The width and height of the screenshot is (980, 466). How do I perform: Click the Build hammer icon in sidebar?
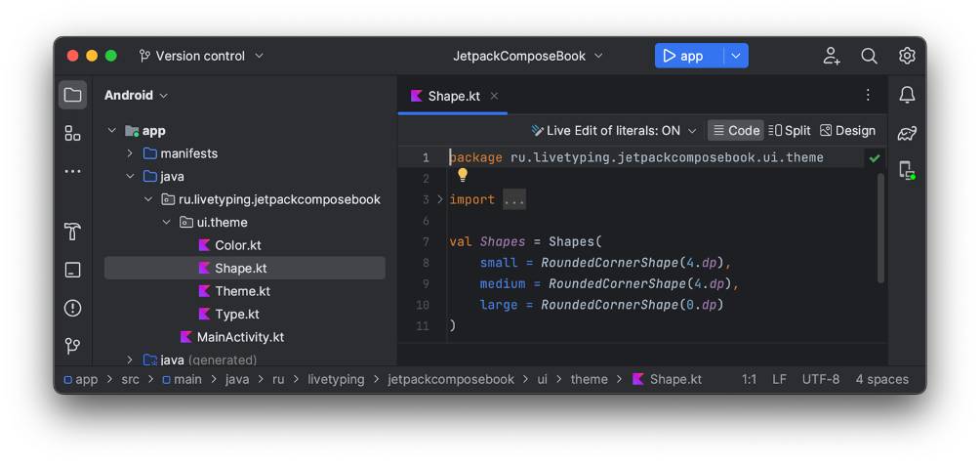(72, 232)
